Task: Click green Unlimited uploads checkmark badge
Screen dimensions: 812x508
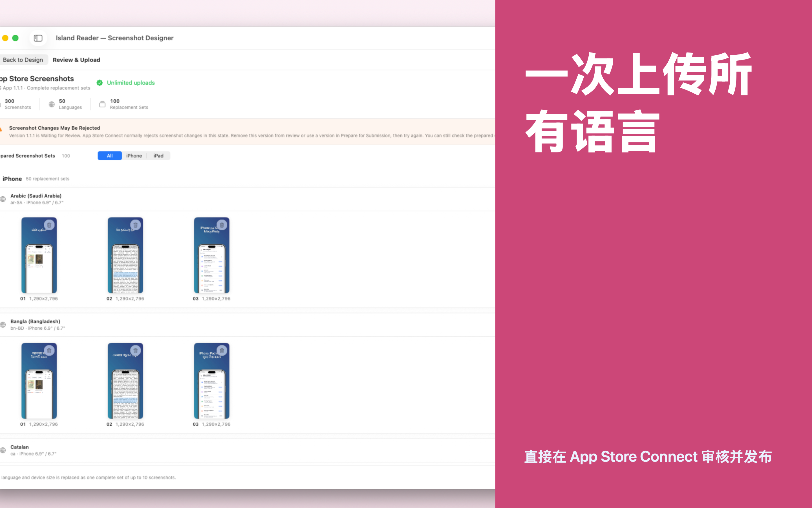Action: [x=100, y=83]
